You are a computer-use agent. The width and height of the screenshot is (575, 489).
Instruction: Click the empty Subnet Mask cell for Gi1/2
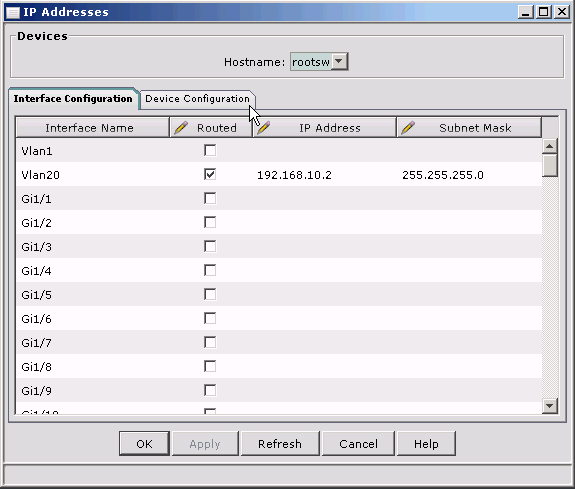click(x=469, y=222)
